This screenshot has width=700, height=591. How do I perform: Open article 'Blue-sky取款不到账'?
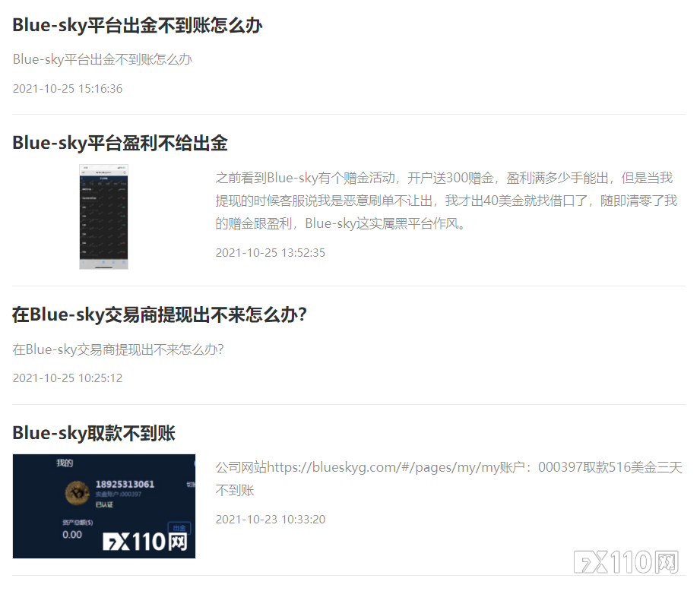click(x=93, y=433)
